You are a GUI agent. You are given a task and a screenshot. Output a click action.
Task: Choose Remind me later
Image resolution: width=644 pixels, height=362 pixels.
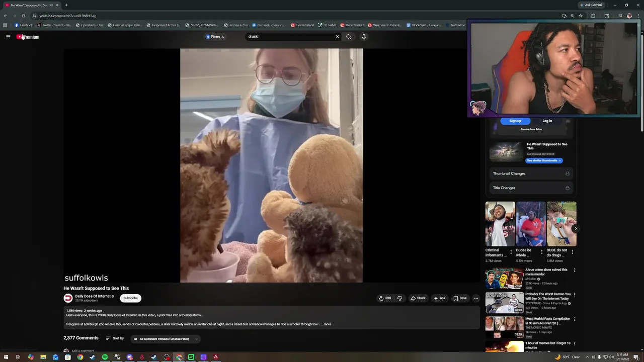click(531, 129)
